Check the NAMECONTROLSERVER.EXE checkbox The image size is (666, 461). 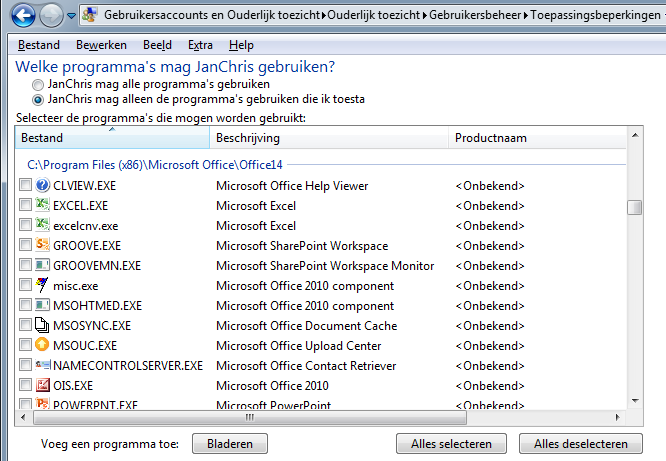25,366
